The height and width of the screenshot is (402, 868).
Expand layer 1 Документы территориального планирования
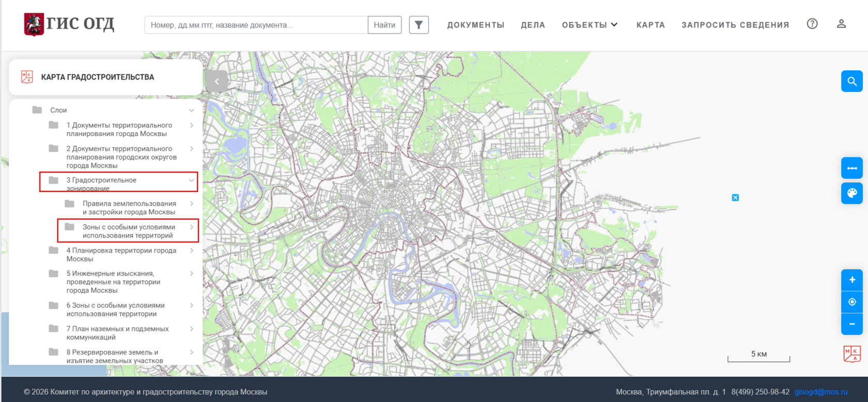click(192, 125)
